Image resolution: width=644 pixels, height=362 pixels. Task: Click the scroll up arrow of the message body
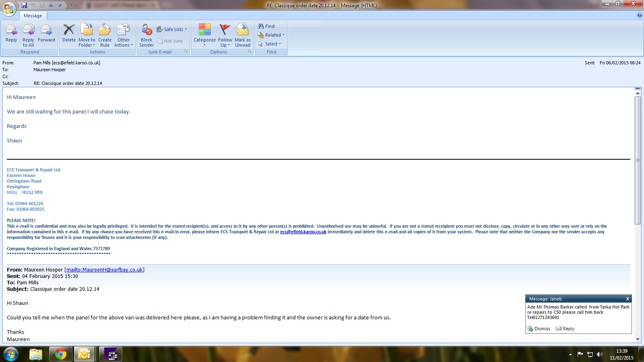tap(638, 93)
